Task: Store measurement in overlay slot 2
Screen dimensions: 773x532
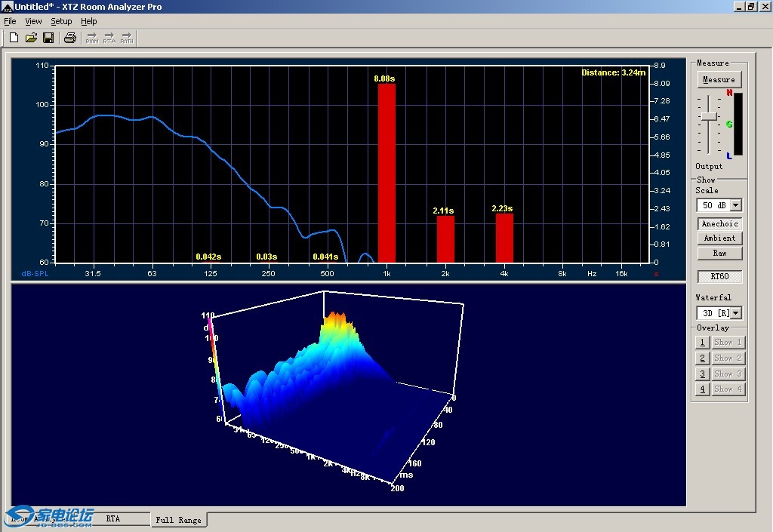Action: tap(703, 358)
